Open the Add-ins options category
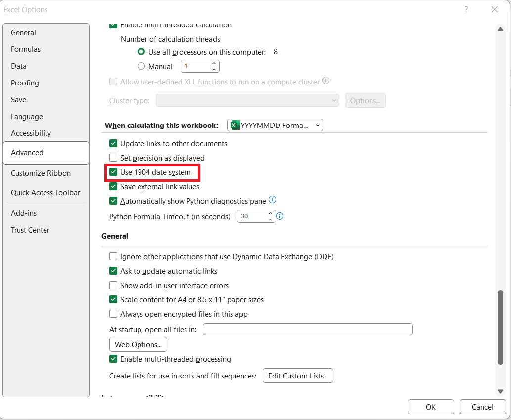The height and width of the screenshot is (420, 511). pyautogui.click(x=46, y=213)
